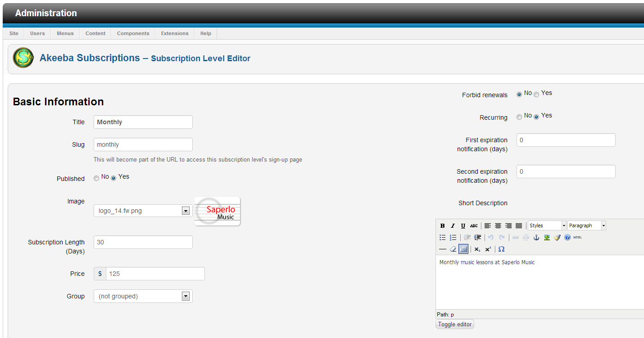Click First expiration notification field
The width and height of the screenshot is (644, 338).
566,140
